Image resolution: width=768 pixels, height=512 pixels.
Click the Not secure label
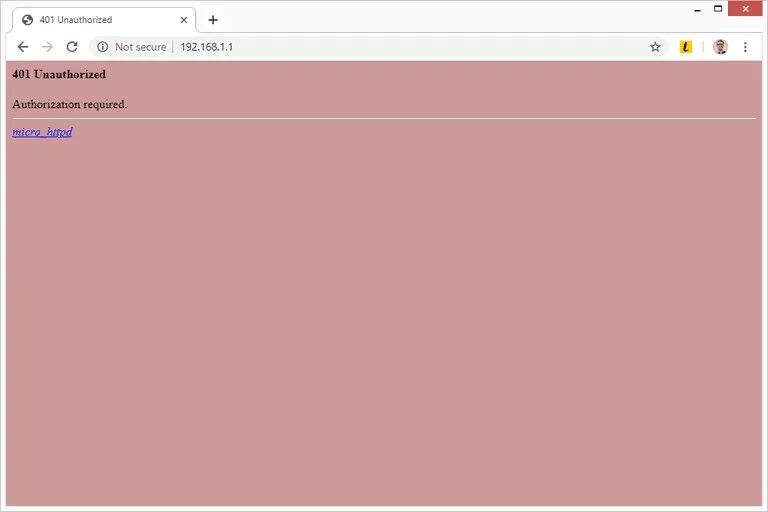[141, 47]
